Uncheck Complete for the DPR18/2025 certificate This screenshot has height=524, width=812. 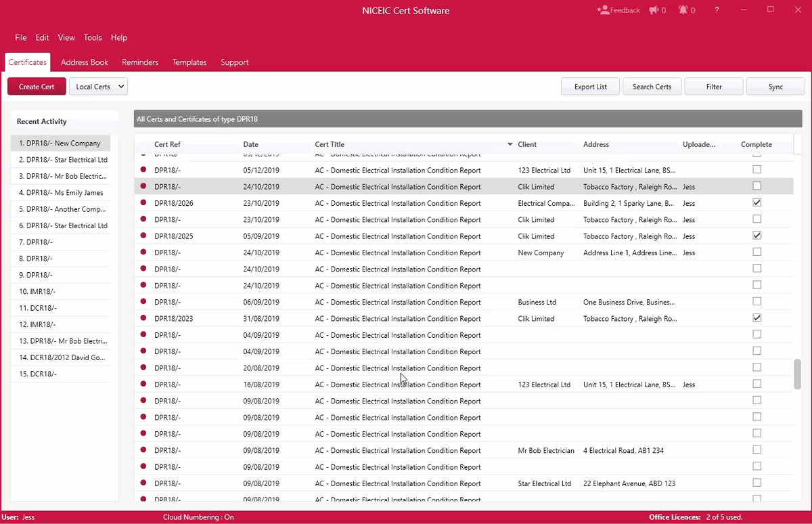[757, 235]
